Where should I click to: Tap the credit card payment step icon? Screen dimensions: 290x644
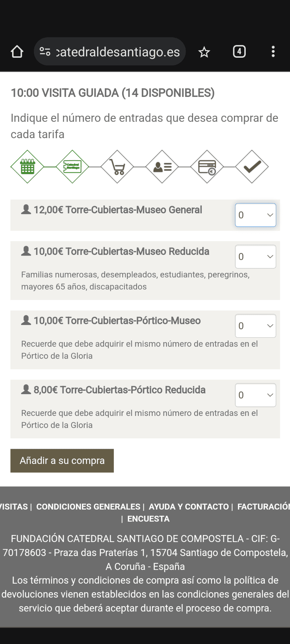[x=207, y=167]
